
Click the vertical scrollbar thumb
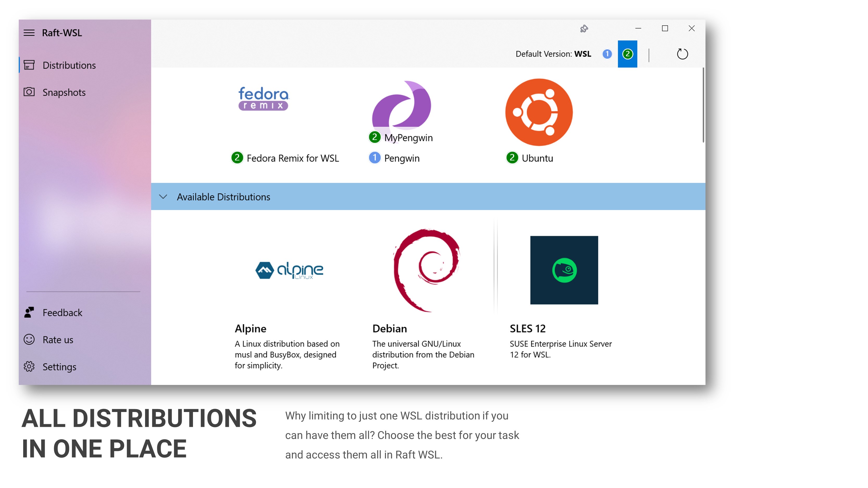[x=703, y=105]
